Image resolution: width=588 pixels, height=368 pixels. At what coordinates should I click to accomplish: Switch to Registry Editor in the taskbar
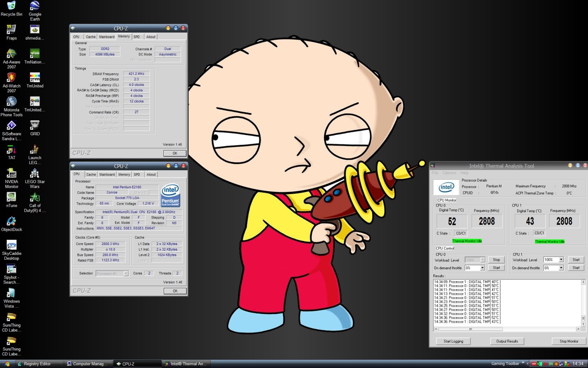coord(37,364)
